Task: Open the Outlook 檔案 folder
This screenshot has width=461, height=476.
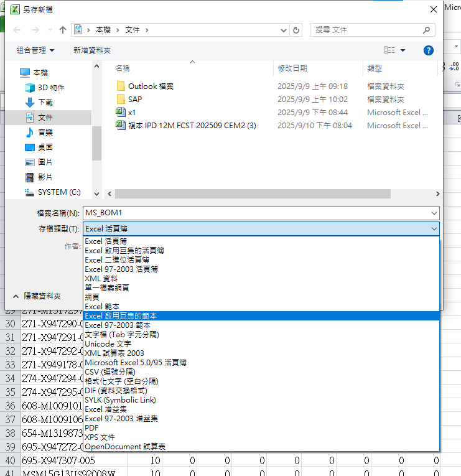Action: (151, 86)
